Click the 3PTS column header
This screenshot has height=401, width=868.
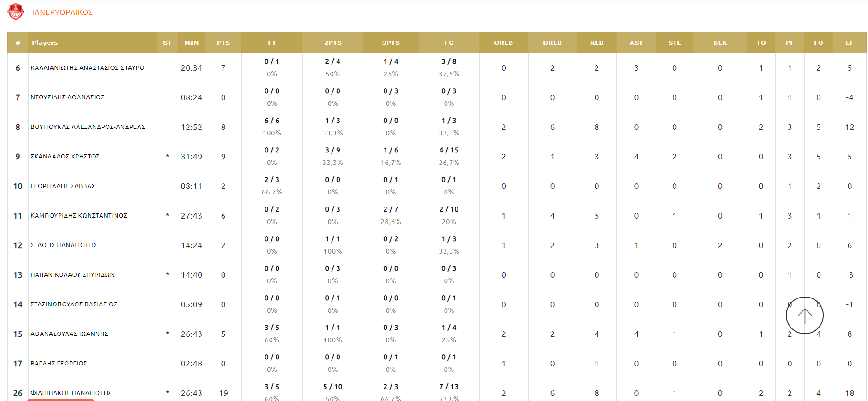click(391, 43)
